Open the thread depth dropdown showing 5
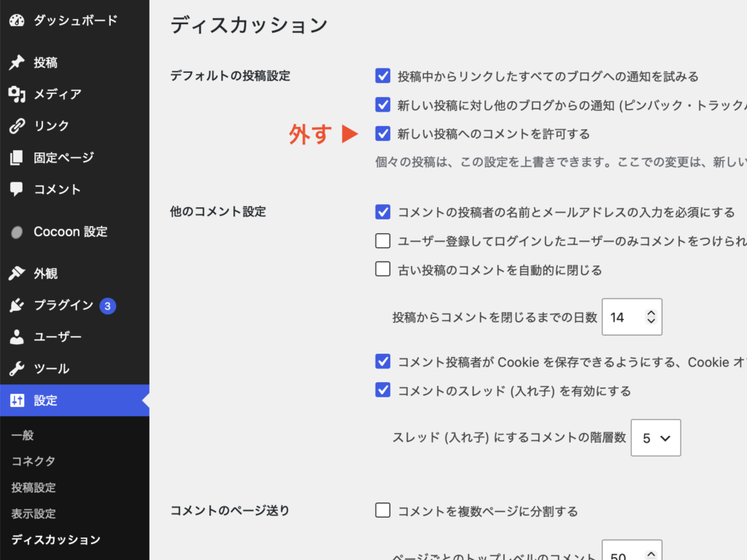This screenshot has width=747, height=560. (x=656, y=437)
